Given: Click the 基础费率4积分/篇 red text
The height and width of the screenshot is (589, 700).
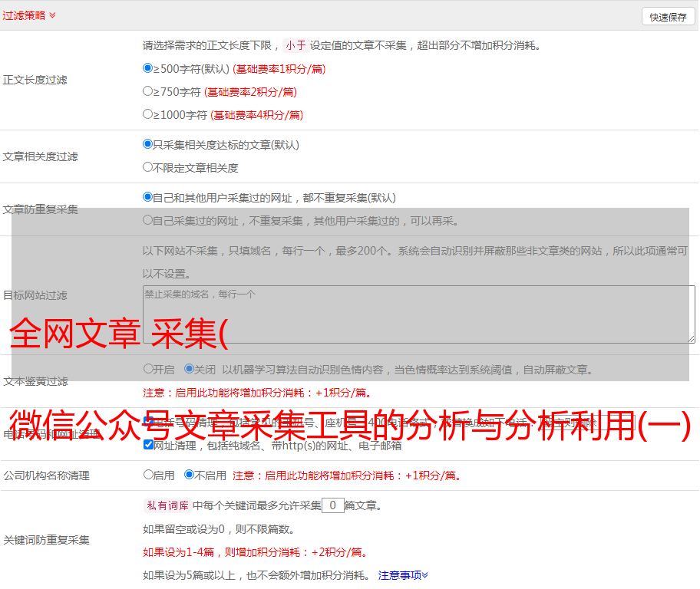Looking at the screenshot, I should [256, 115].
